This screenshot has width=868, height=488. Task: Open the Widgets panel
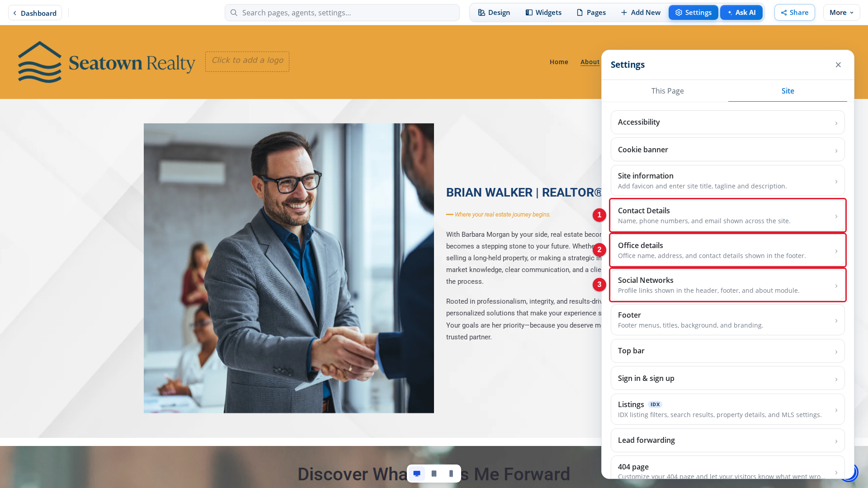click(543, 13)
